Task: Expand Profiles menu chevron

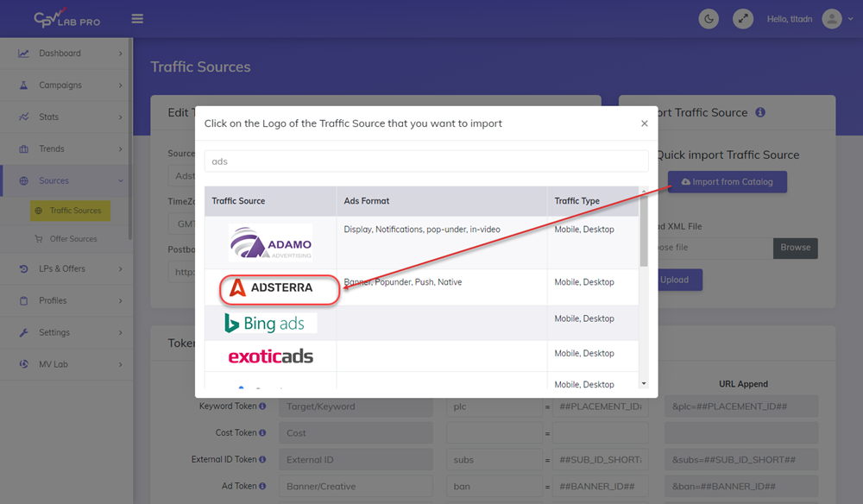Action: (x=121, y=301)
